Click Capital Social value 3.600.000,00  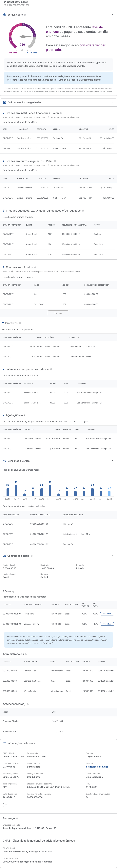[10, 568]
